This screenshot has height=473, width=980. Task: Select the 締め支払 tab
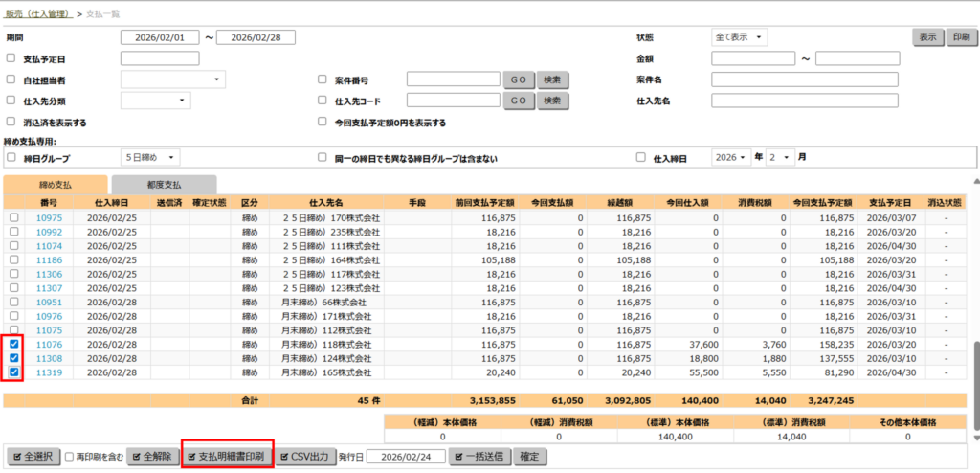tap(55, 184)
